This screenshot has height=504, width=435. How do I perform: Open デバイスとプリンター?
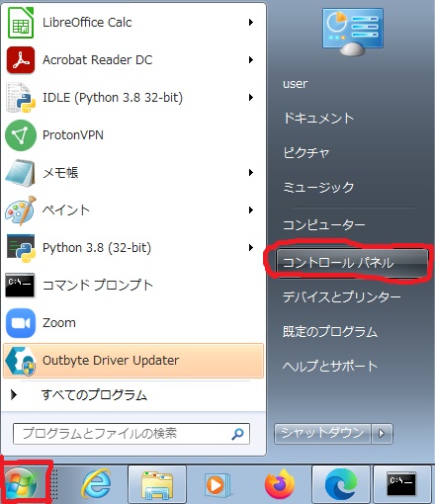(x=341, y=297)
